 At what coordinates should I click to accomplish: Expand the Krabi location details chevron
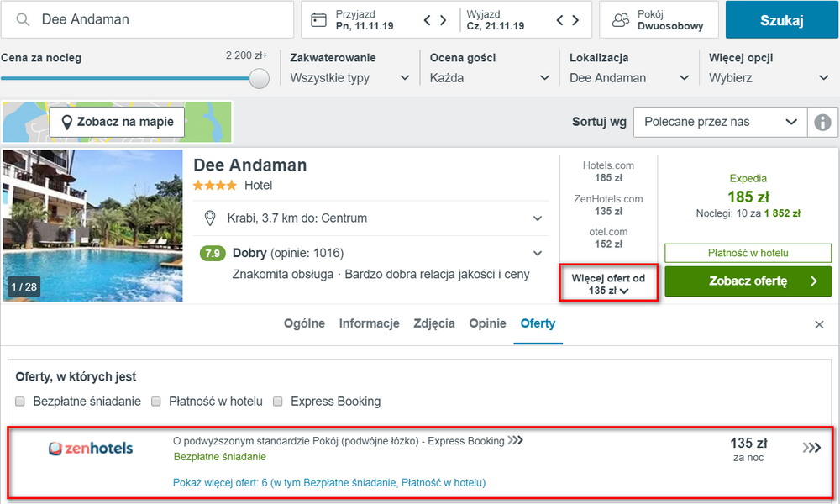(538, 218)
